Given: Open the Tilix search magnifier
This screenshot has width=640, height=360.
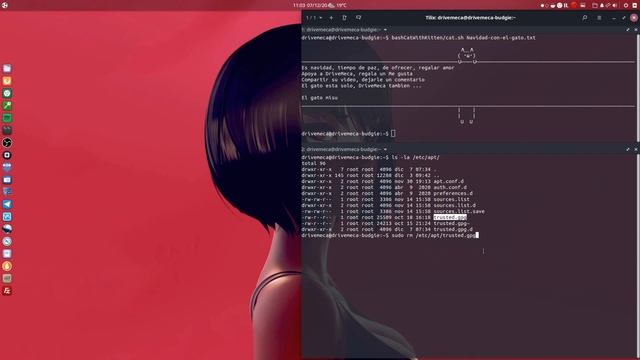Looking at the screenshot, I should pos(584,18).
